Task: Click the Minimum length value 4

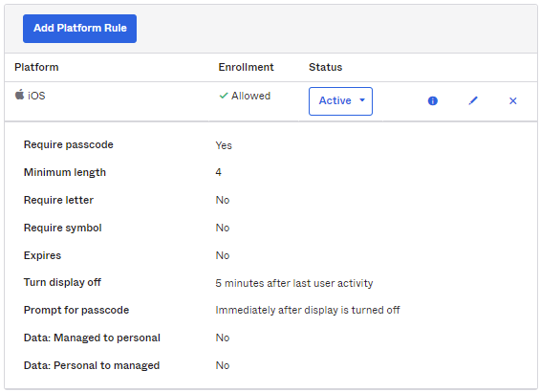Action: (x=218, y=172)
